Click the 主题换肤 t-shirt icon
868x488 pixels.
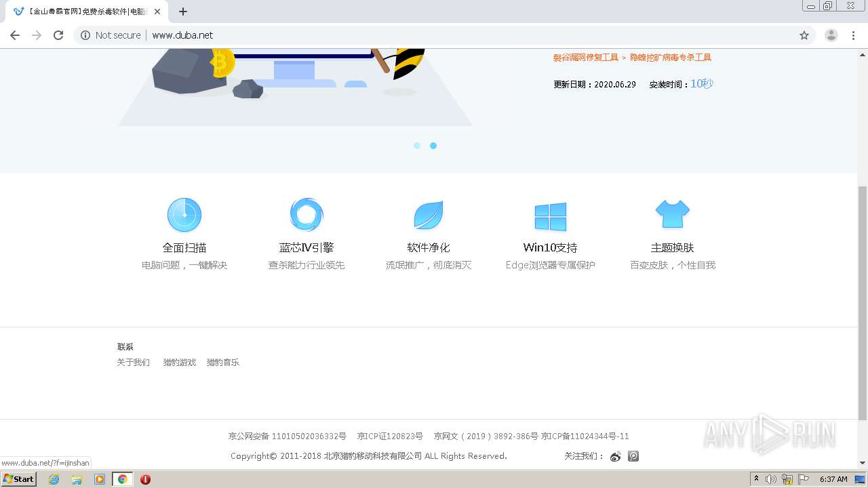[673, 214]
